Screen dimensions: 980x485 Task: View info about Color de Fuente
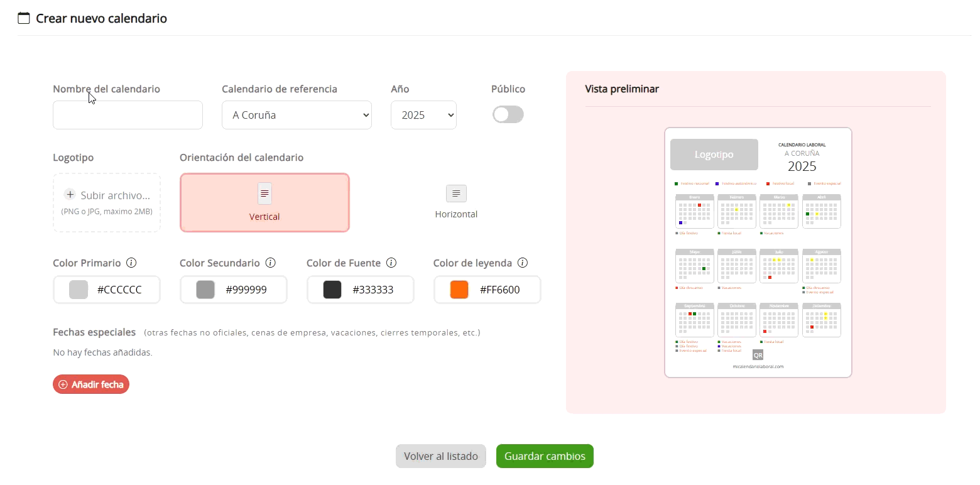click(x=392, y=263)
